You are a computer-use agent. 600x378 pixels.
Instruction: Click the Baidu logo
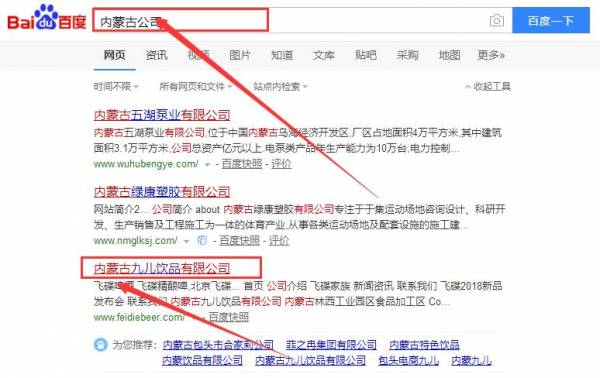pos(47,18)
